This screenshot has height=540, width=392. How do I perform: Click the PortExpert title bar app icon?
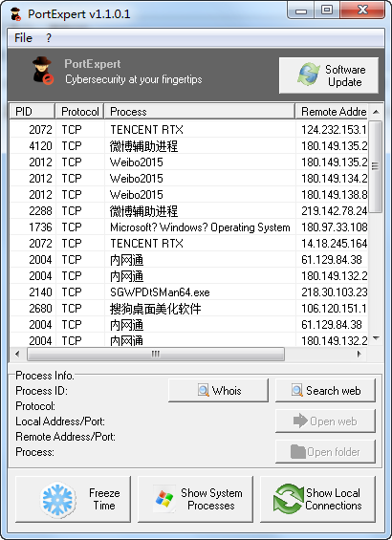pyautogui.click(x=16, y=14)
